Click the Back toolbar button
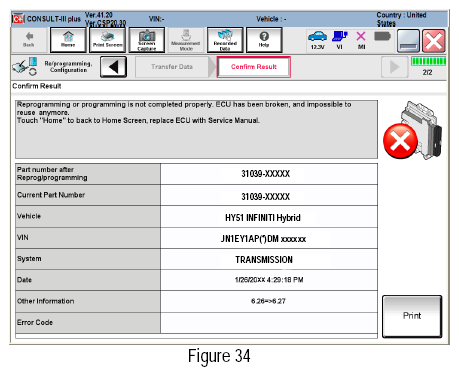The height and width of the screenshot is (376, 459). point(29,40)
